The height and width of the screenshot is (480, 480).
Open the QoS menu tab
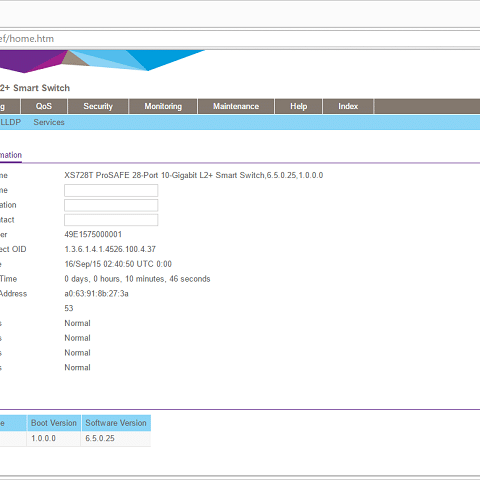point(44,106)
